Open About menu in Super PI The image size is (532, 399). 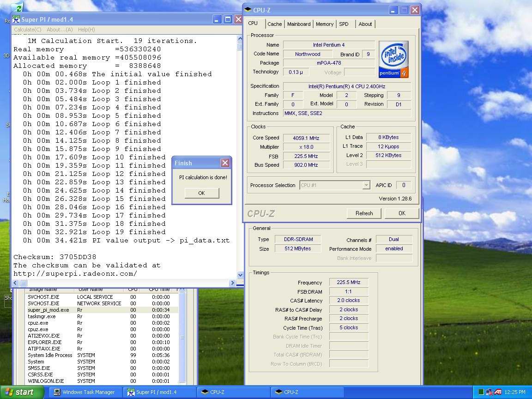[60, 30]
